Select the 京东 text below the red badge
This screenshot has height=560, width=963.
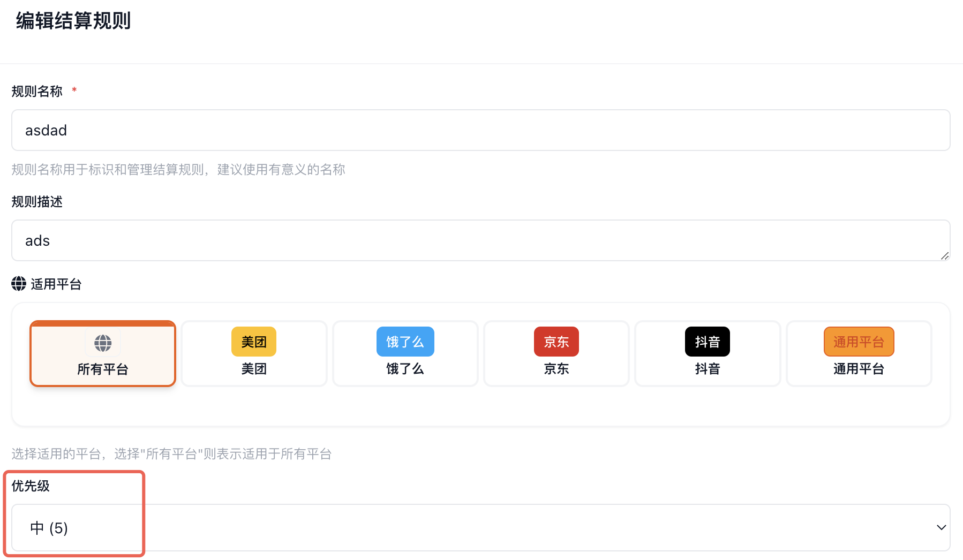[556, 369]
